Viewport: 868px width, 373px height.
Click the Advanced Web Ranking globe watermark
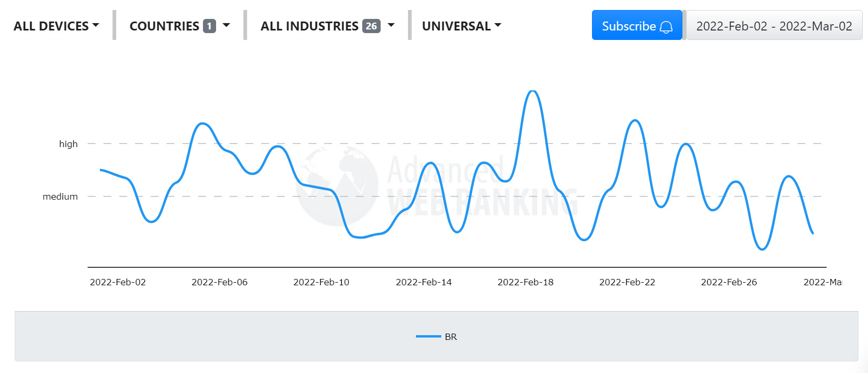(x=337, y=185)
